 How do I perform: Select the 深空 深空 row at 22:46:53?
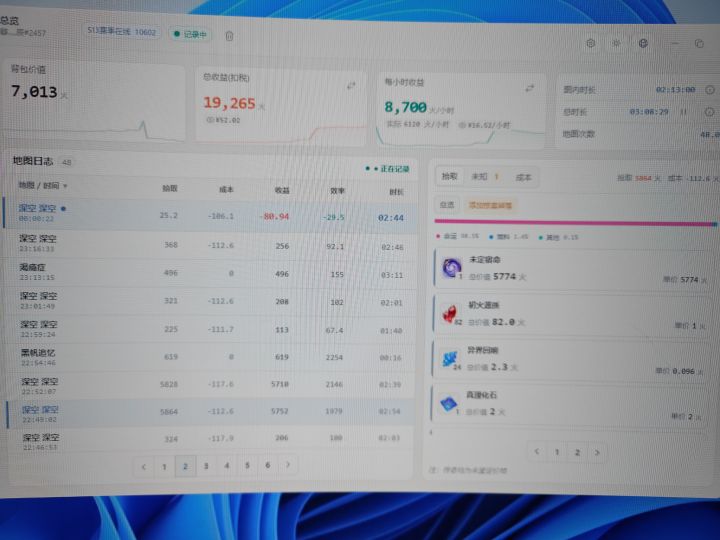209,439
